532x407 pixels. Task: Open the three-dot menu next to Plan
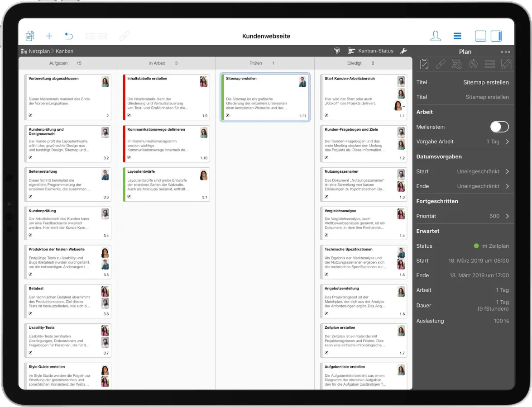tap(505, 52)
